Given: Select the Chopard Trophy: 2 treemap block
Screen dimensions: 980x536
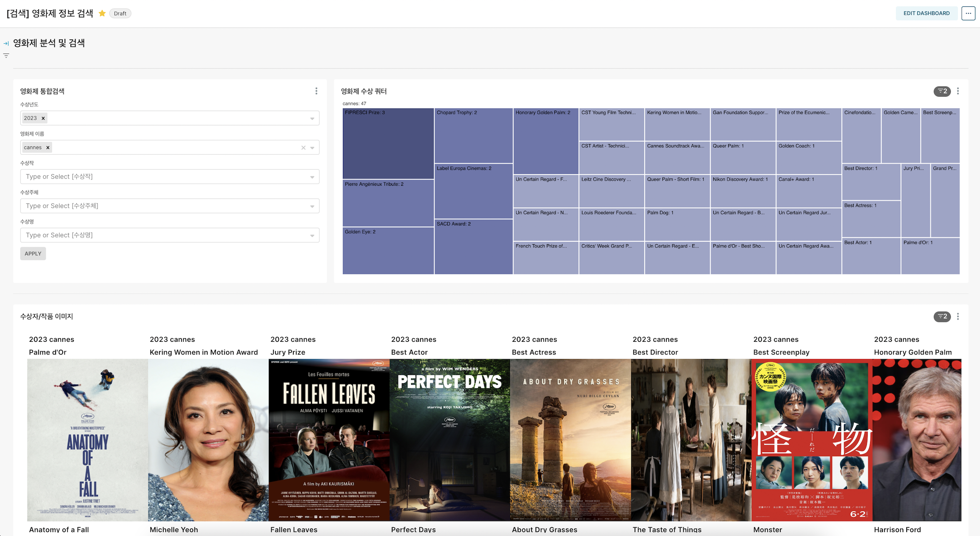Looking at the screenshot, I should (x=473, y=136).
